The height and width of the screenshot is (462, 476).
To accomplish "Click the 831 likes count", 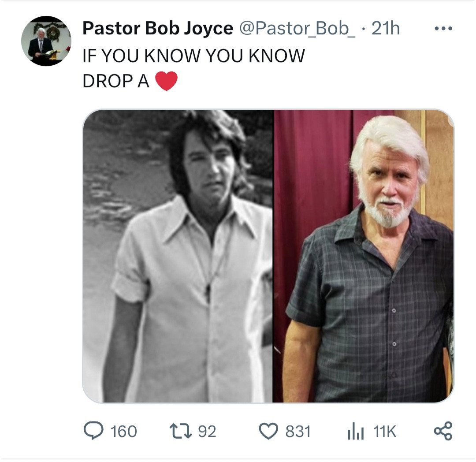I will click(298, 432).
